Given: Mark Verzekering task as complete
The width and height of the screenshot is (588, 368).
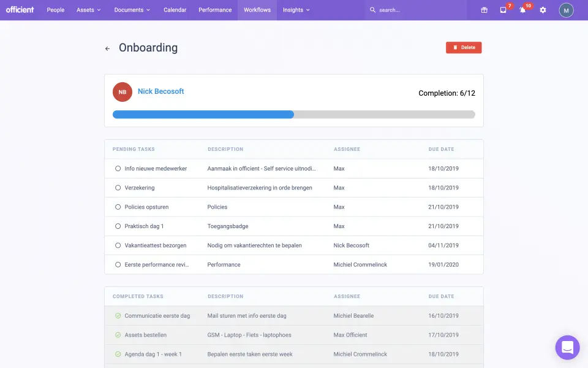Looking at the screenshot, I should (x=118, y=188).
